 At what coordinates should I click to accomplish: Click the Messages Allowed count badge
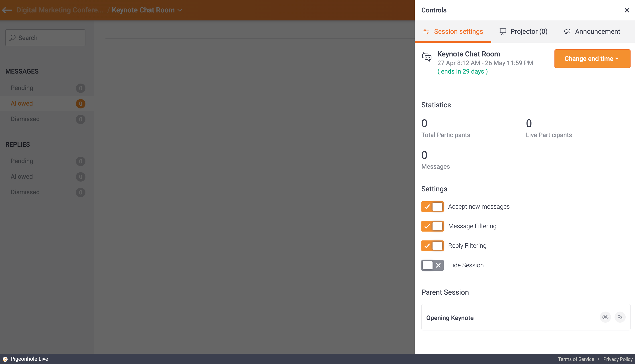pyautogui.click(x=81, y=104)
